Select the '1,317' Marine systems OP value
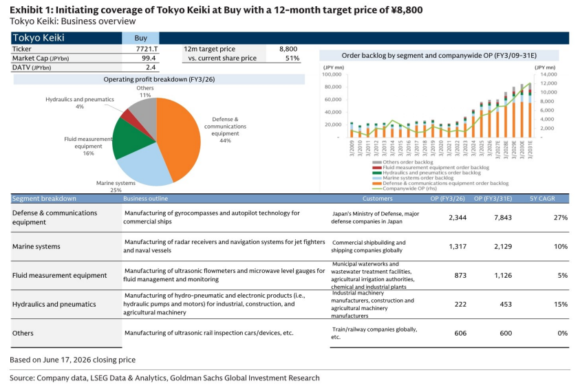580x392 pixels. point(458,247)
